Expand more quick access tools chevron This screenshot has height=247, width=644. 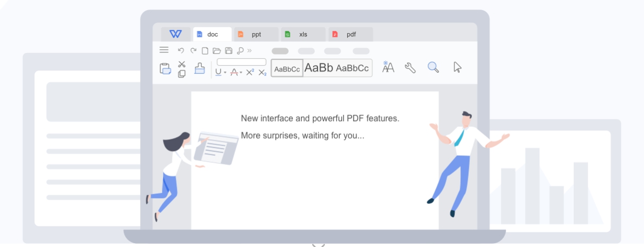(249, 51)
